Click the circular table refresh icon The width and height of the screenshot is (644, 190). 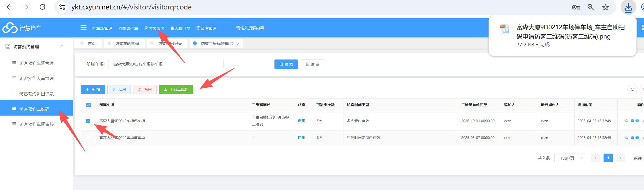click(632, 89)
